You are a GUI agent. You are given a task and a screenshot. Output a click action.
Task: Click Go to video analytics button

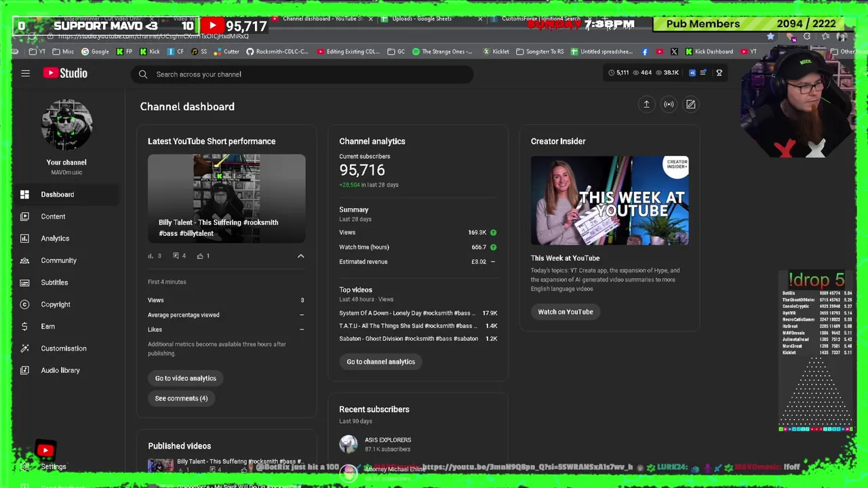coord(185,378)
